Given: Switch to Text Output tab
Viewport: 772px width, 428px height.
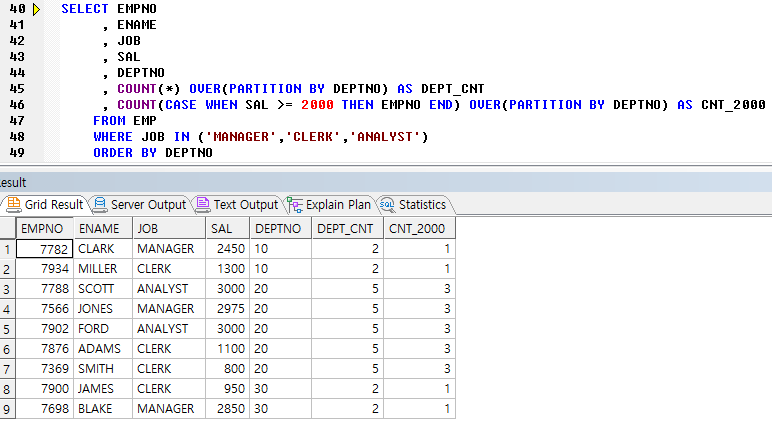Looking at the screenshot, I should (237, 204).
